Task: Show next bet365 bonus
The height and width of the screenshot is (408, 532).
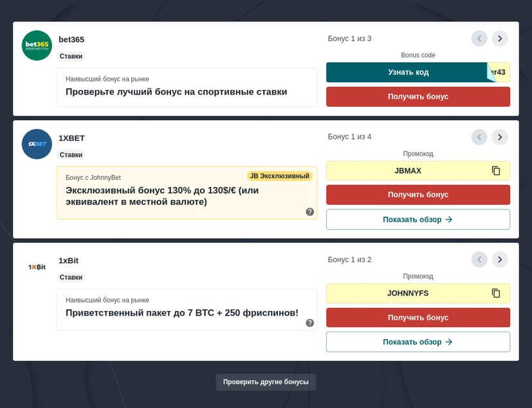Action: tap(500, 39)
